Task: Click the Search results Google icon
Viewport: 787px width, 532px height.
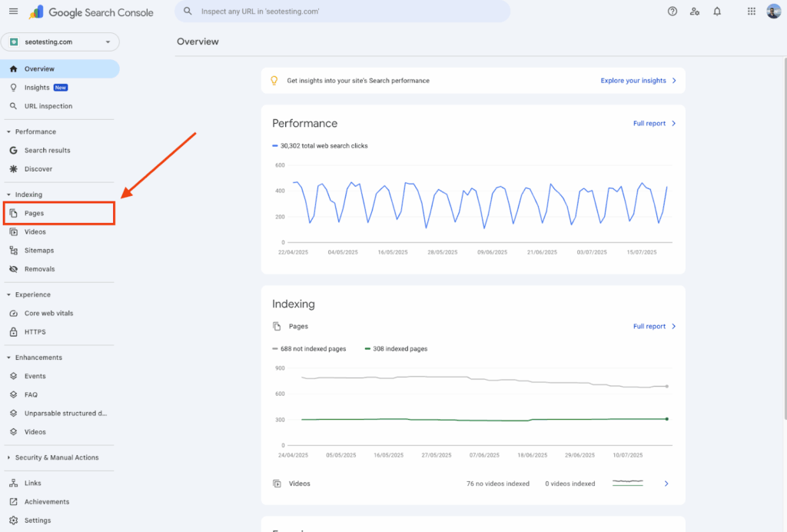Action: (x=14, y=150)
